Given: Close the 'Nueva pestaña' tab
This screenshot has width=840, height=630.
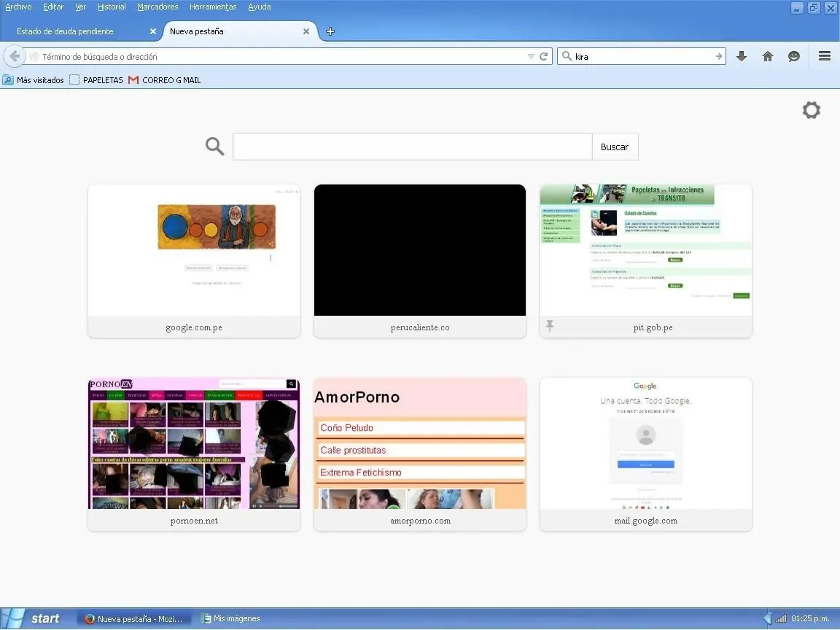Looking at the screenshot, I should (306, 31).
